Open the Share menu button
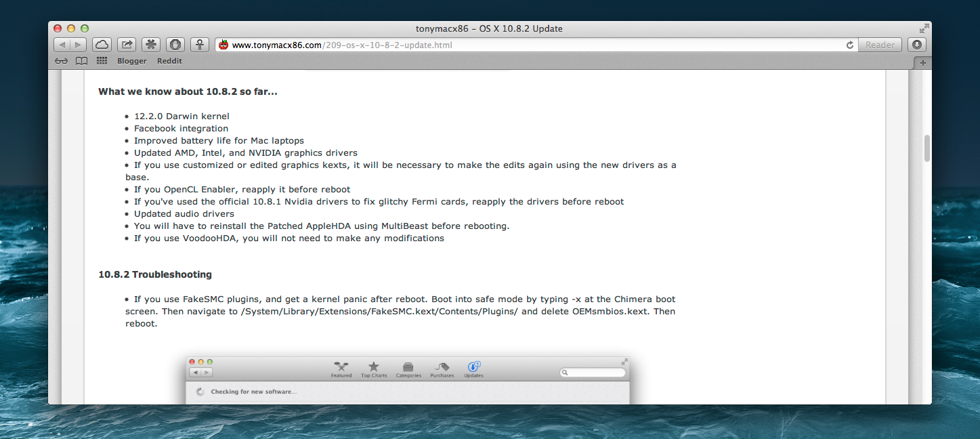The height and width of the screenshot is (439, 980). click(126, 45)
